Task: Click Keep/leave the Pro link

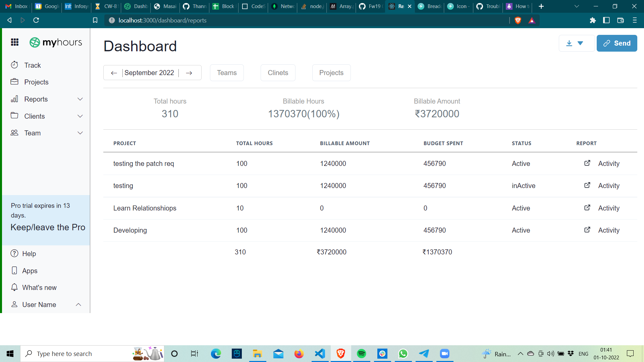Action: click(48, 227)
